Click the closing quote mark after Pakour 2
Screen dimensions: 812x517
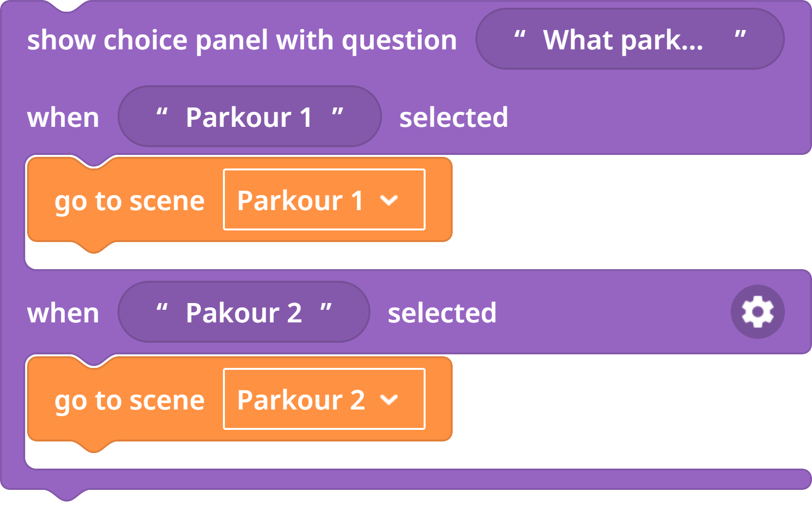point(326,308)
